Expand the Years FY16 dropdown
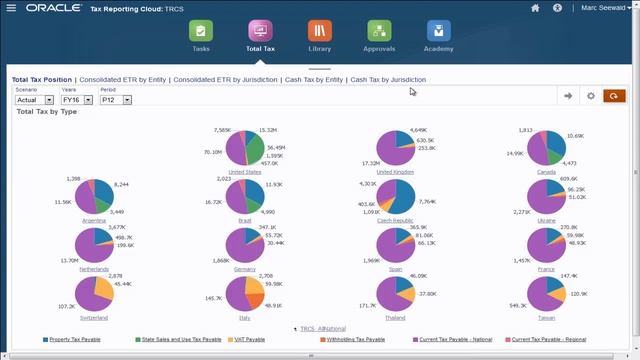 click(x=88, y=100)
